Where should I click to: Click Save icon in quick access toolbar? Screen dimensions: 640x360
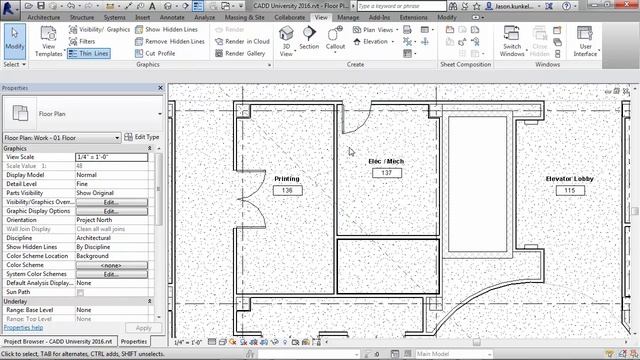41,6
